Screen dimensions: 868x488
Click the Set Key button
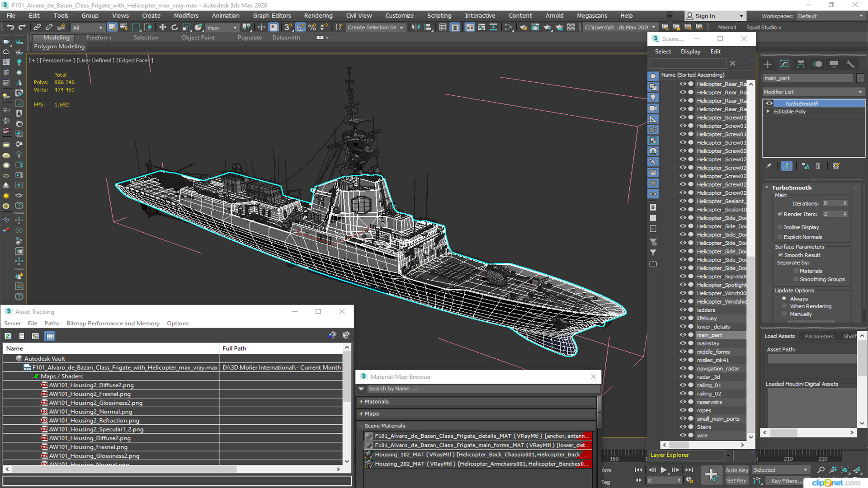pos(736,481)
